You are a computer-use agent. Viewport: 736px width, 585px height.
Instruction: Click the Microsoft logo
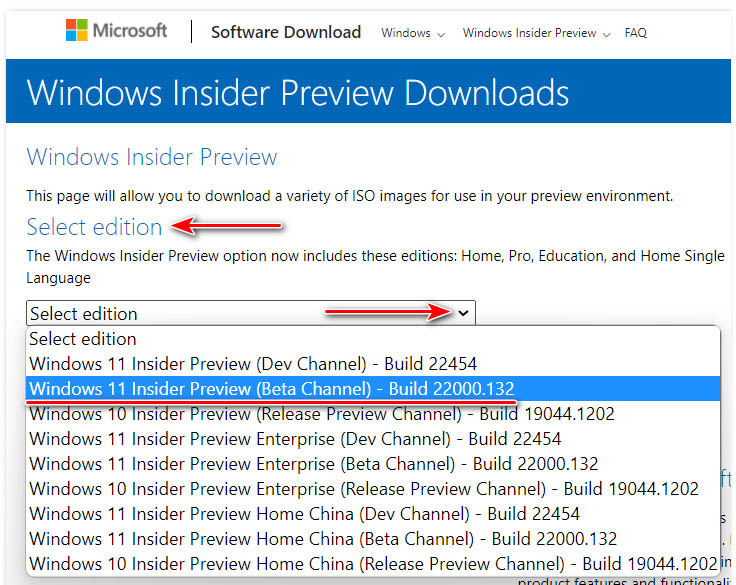click(x=116, y=31)
